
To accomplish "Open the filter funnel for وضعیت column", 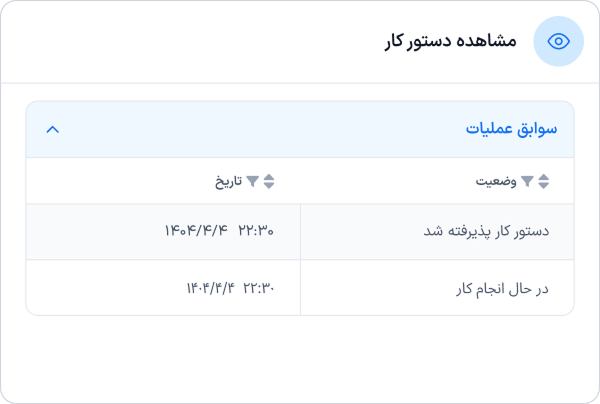I will [x=527, y=182].
